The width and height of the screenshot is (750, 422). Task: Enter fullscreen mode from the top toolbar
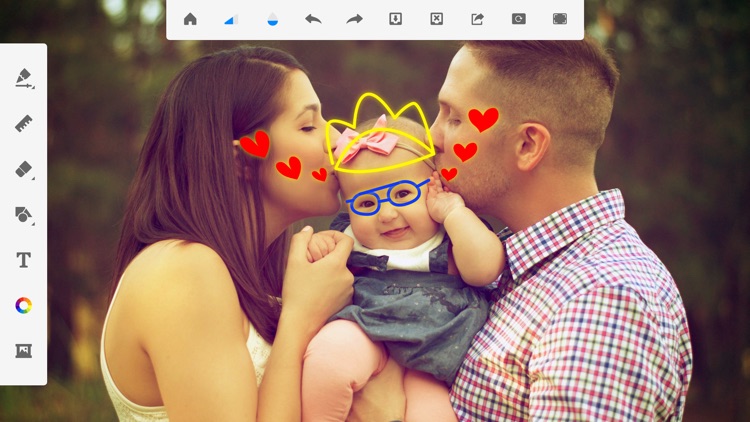[560, 19]
